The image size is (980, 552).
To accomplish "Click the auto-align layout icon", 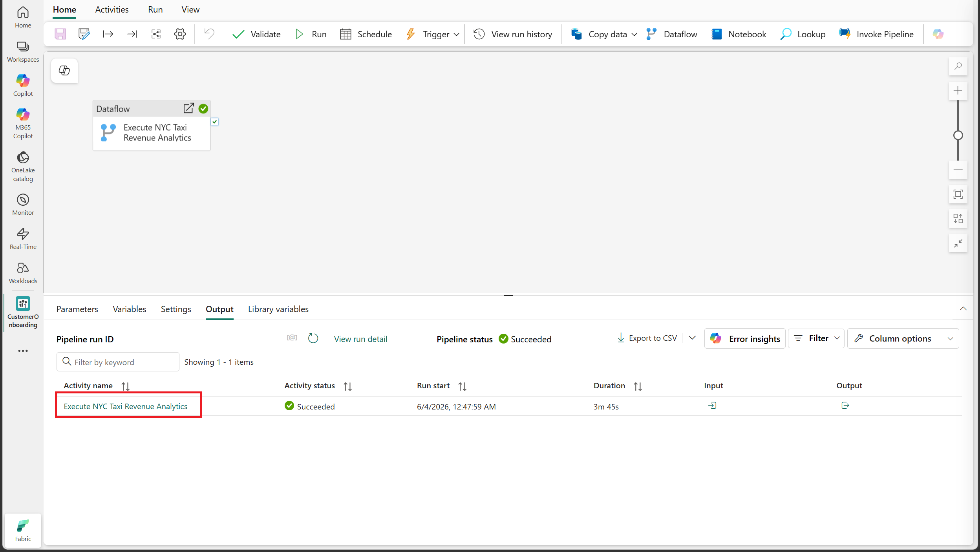I will pyautogui.click(x=958, y=219).
